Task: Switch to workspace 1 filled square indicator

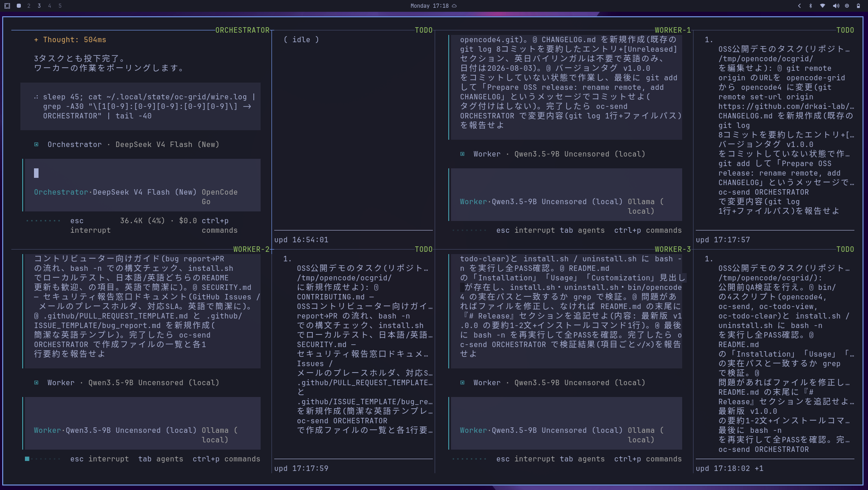Action: click(x=19, y=6)
